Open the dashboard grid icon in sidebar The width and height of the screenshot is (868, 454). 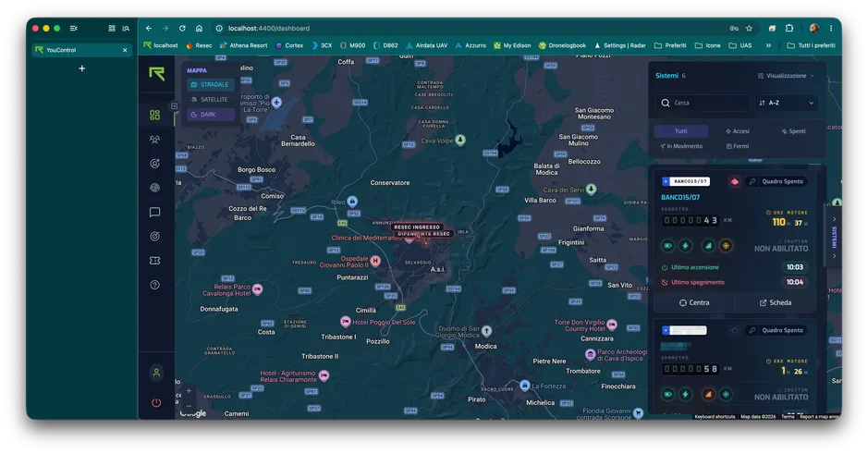155,116
